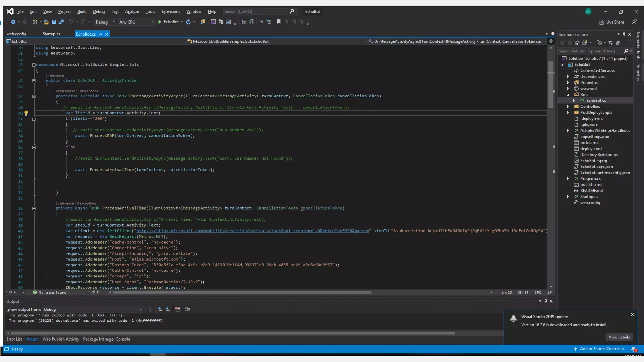This screenshot has width=644, height=362.
Task: Expand the Controllers folder in Solution Explorer
Action: 568,107
